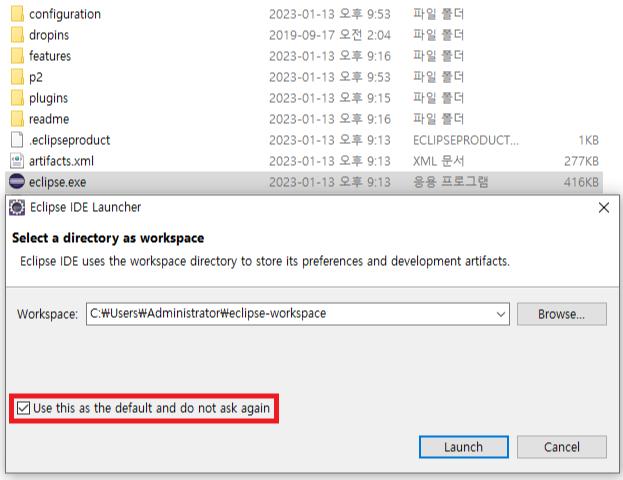
Task: Click the features folder icon
Action: 17,56
